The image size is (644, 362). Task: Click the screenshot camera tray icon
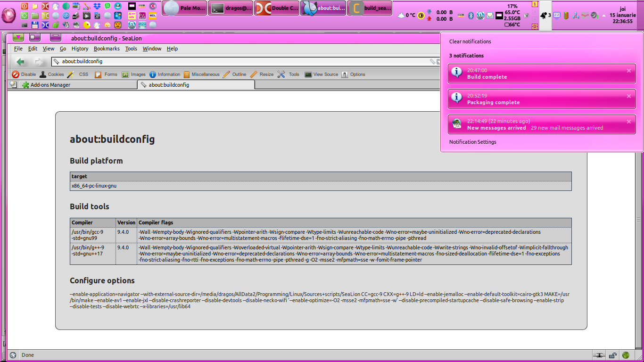tap(526, 16)
